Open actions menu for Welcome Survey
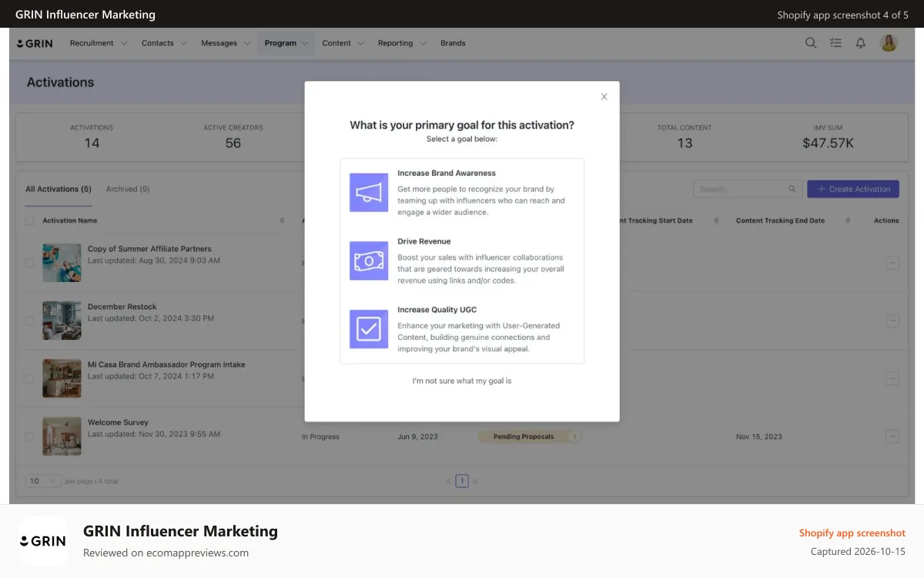This screenshot has height=578, width=924. 892,436
